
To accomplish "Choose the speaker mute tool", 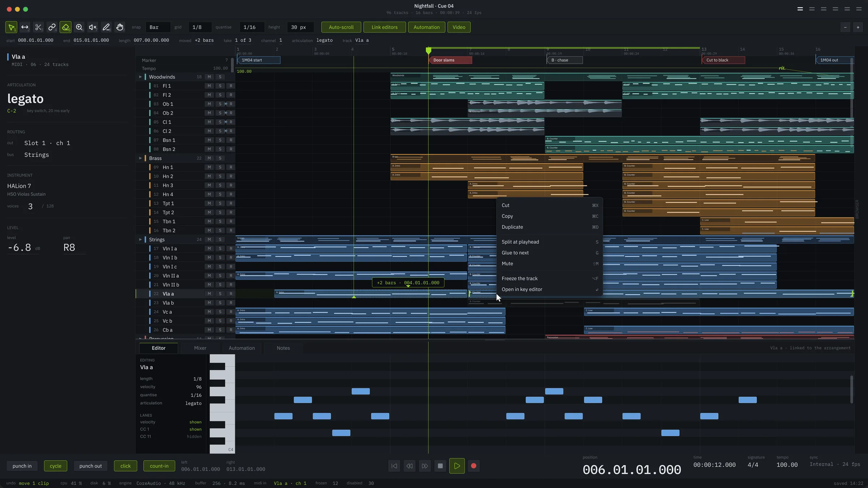I will coord(93,27).
